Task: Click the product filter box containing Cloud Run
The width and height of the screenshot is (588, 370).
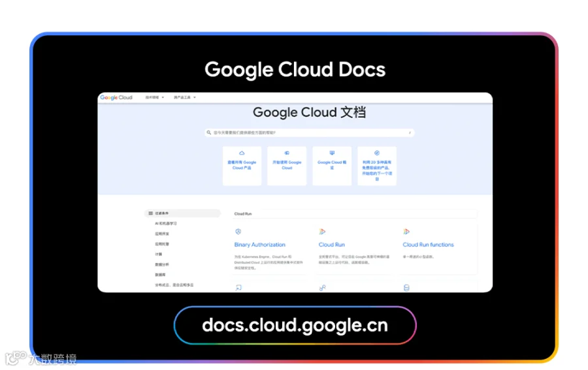Action: 355,214
